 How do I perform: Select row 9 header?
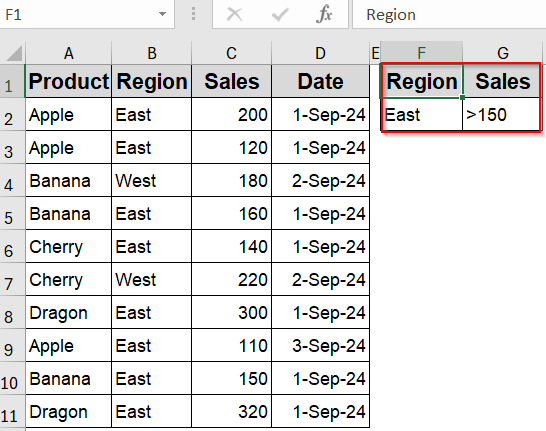coord(13,345)
